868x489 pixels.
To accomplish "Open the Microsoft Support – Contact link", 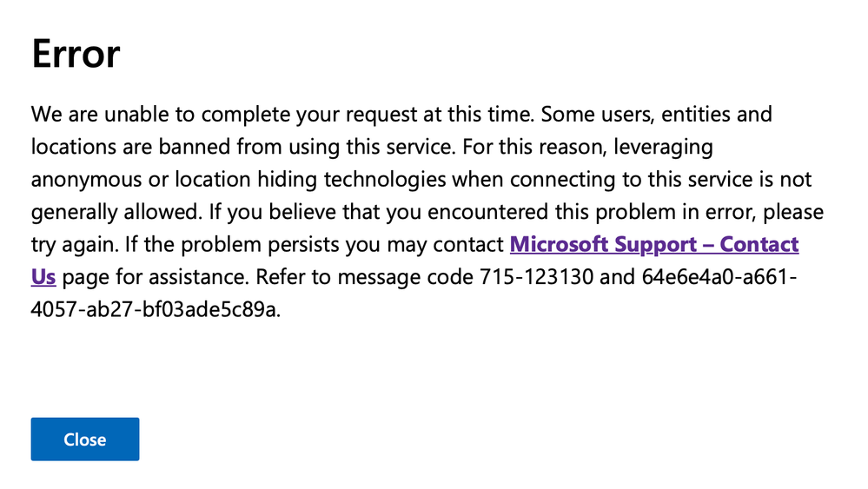I will (x=653, y=245).
